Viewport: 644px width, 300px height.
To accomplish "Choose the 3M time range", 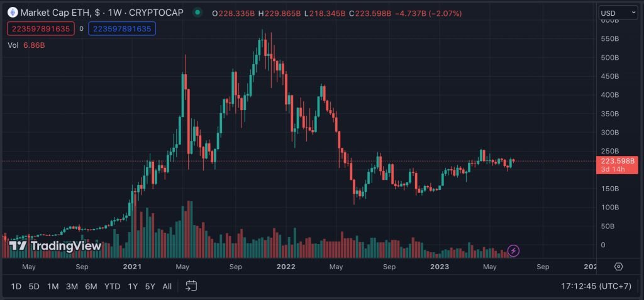I will pos(72,286).
